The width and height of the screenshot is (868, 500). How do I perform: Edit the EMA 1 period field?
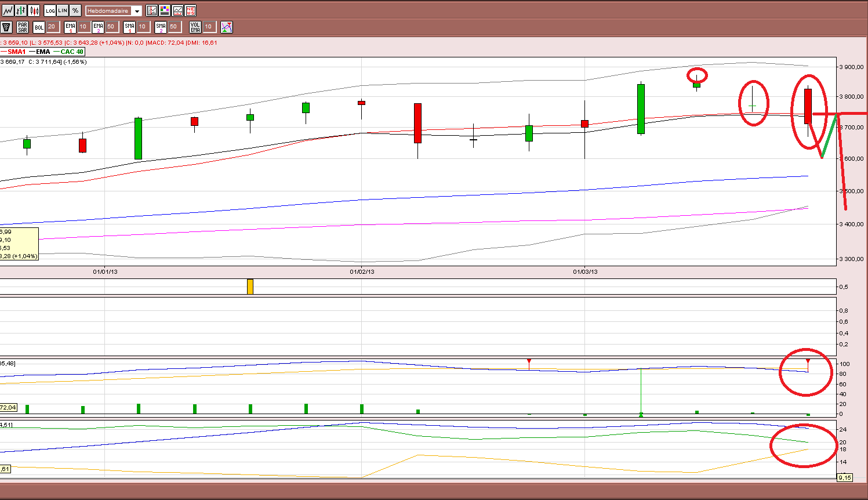[83, 27]
